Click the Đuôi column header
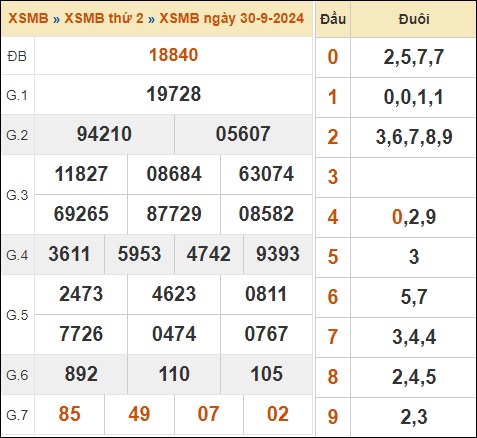This screenshot has width=477, height=438. pyautogui.click(x=414, y=19)
